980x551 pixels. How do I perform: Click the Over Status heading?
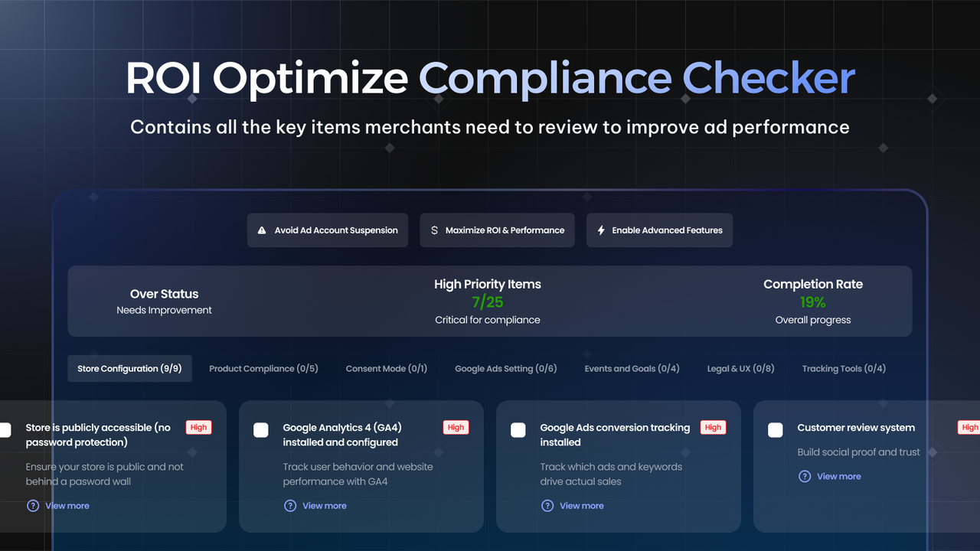click(x=165, y=294)
